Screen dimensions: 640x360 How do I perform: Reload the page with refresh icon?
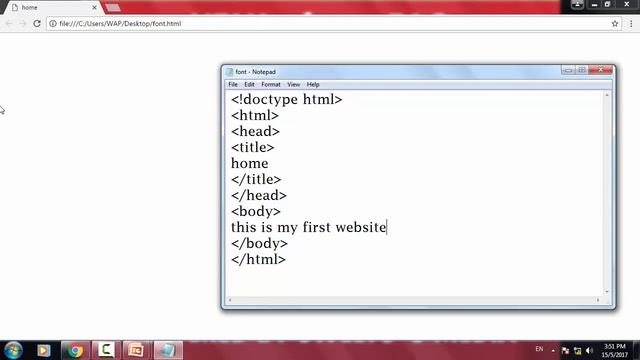click(37, 24)
